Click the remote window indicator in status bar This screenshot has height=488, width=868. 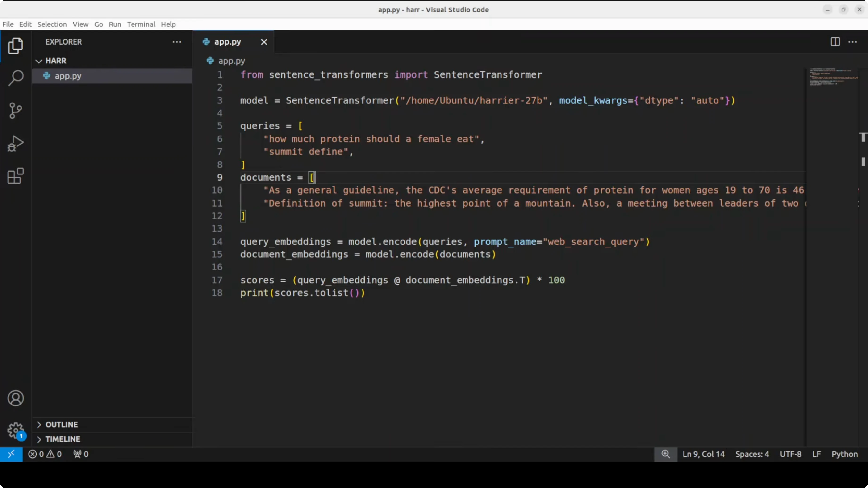(12, 454)
